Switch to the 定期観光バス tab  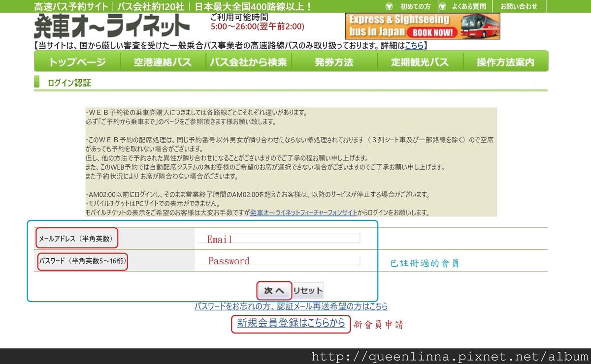(x=419, y=61)
